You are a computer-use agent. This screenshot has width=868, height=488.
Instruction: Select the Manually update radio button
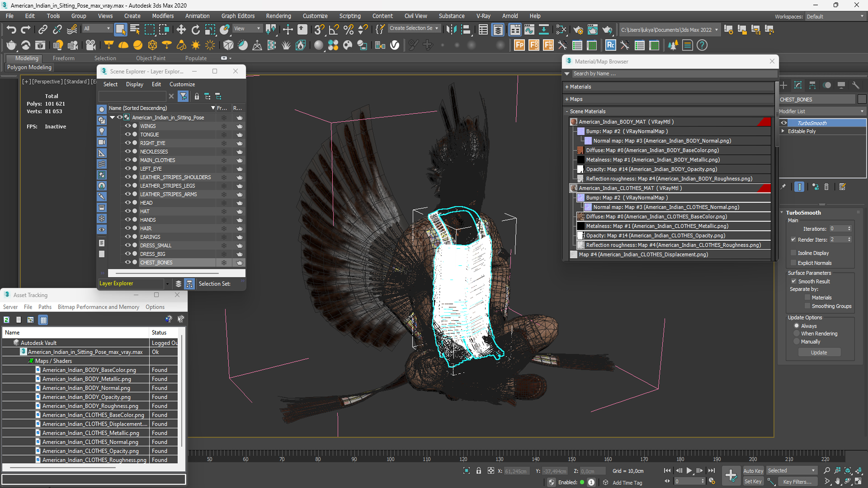pyautogui.click(x=797, y=342)
